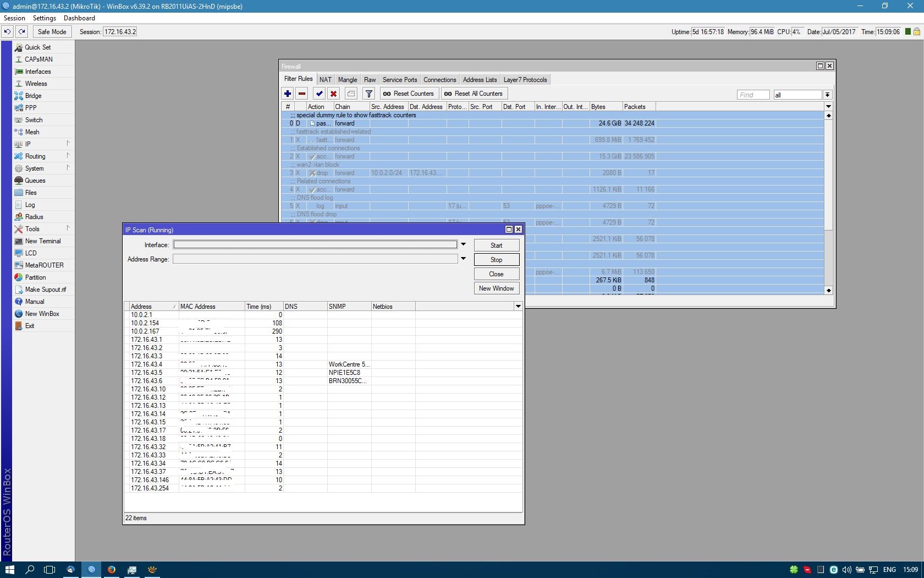Image resolution: width=924 pixels, height=578 pixels.
Task: Open the firewall filter funnel icon
Action: [369, 94]
